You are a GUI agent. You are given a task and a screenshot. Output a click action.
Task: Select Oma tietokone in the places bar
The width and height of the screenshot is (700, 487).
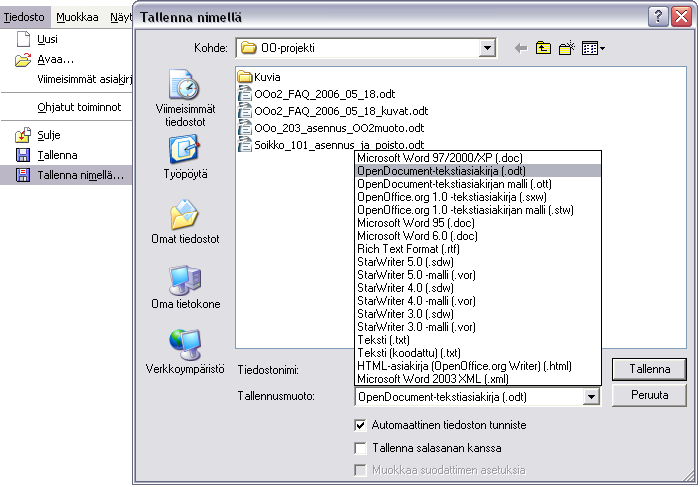pos(185,287)
